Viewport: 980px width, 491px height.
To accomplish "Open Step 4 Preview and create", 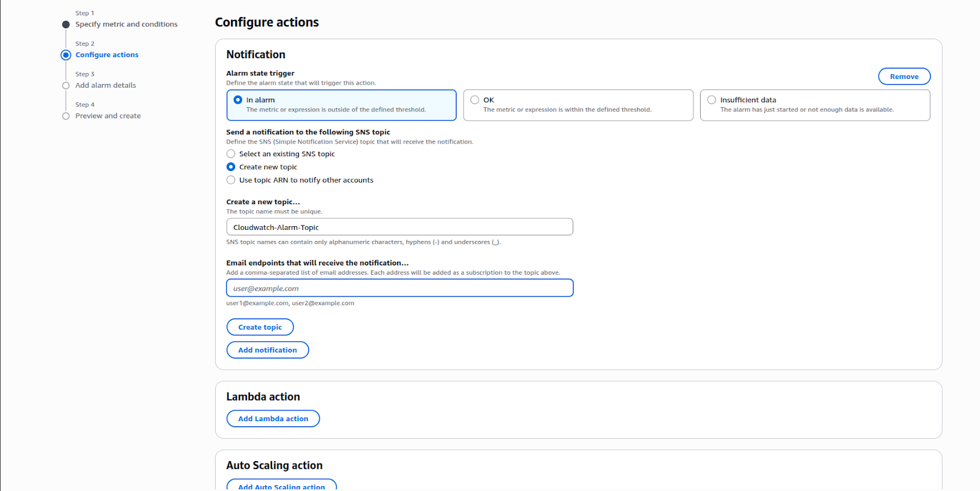I will pos(108,116).
